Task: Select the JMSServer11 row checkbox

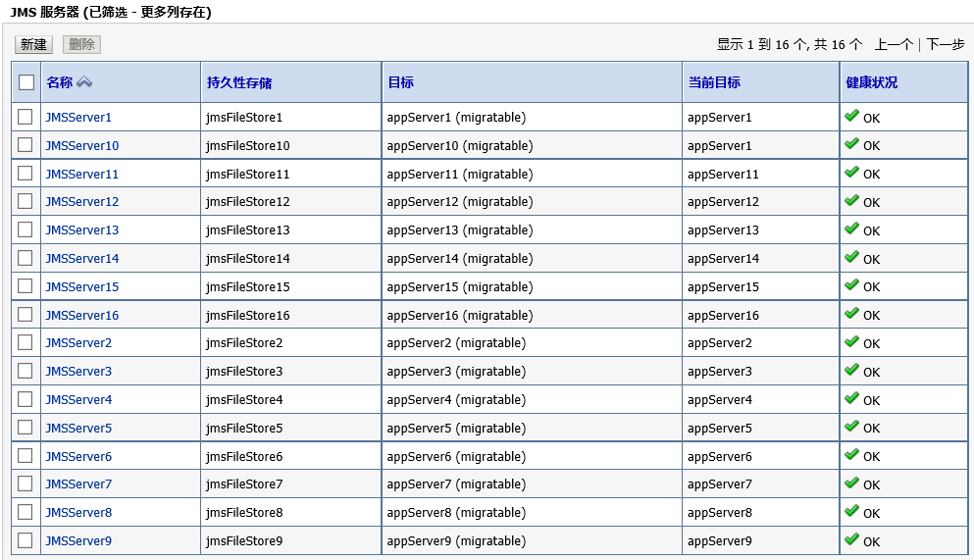Action: [25, 174]
